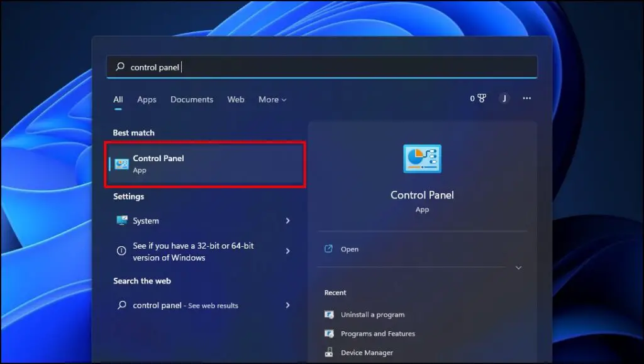Click the 'Recent' heading in preview pane
Viewport: 644px width, 364px height.
click(335, 293)
